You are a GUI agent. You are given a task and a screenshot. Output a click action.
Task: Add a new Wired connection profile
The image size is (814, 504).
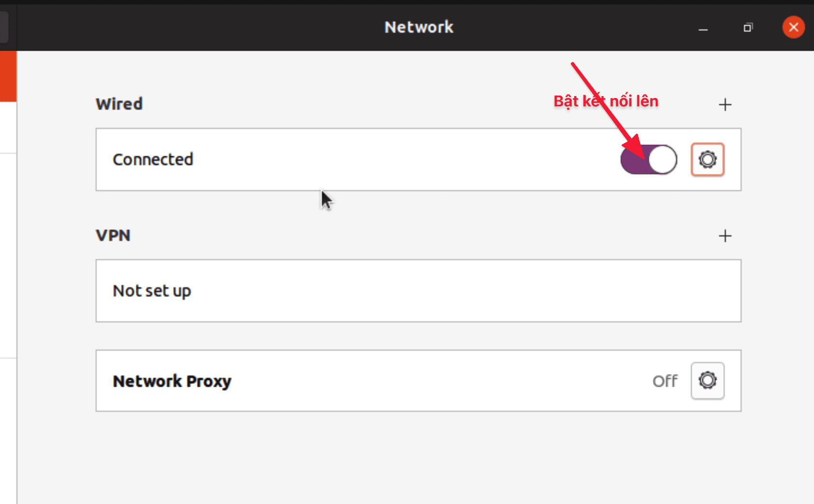[x=725, y=104]
